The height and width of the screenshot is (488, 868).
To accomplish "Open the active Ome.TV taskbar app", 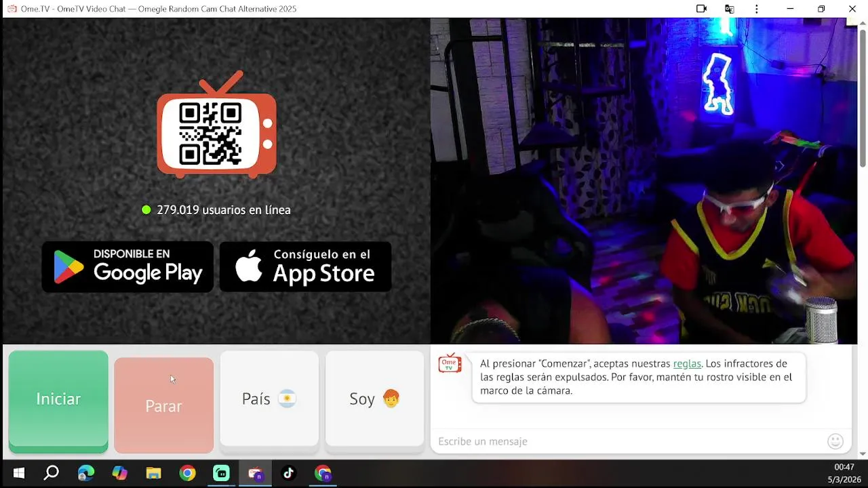I will click(x=255, y=473).
